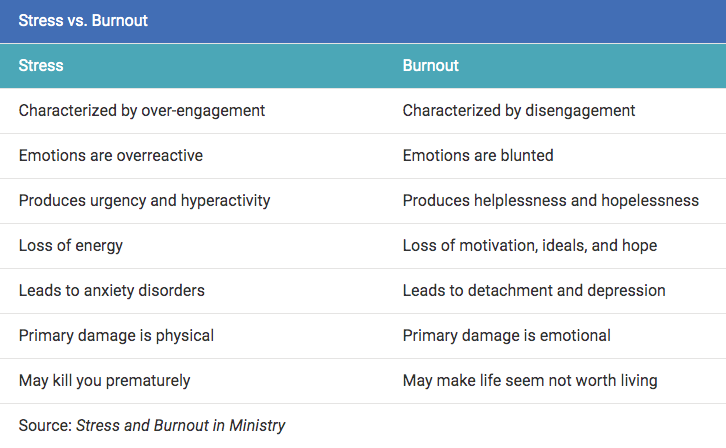Select 'Emotions are overreactive' text
The image size is (726, 448).
[x=111, y=156]
